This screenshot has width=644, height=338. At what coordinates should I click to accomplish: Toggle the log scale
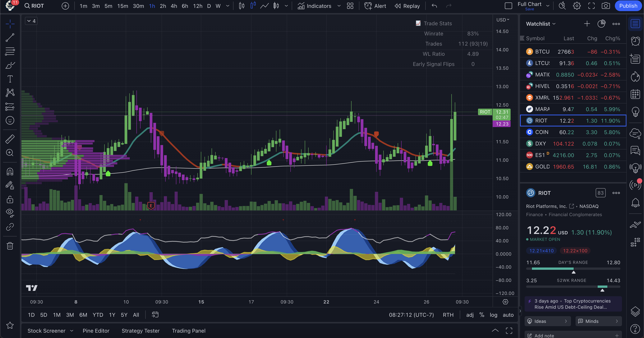click(x=493, y=315)
